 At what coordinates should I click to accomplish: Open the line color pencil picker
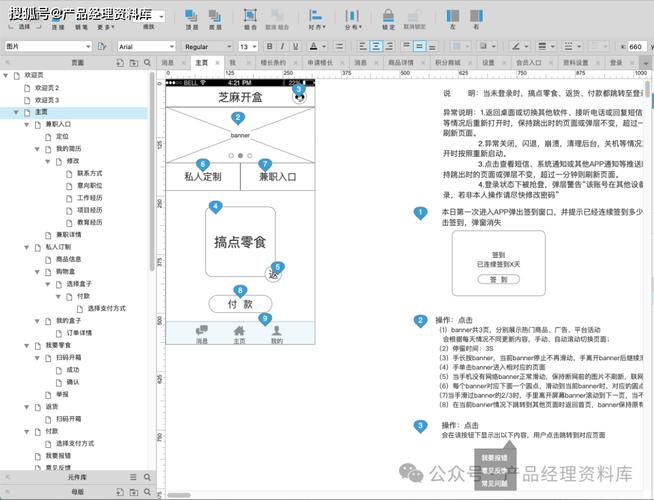tap(516, 46)
